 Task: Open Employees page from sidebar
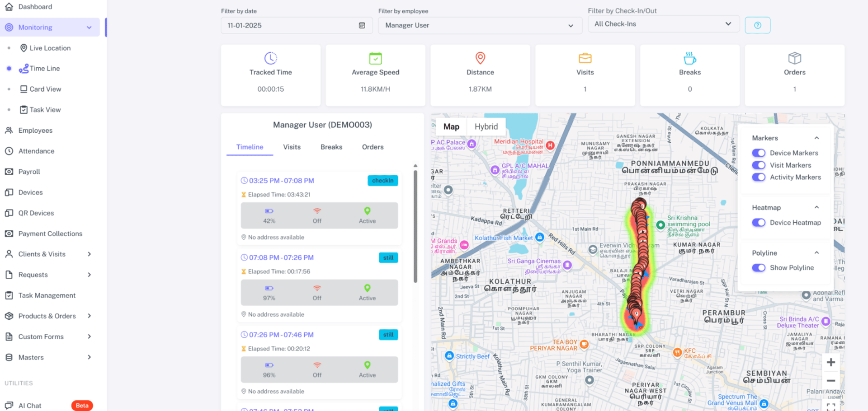[x=35, y=131]
